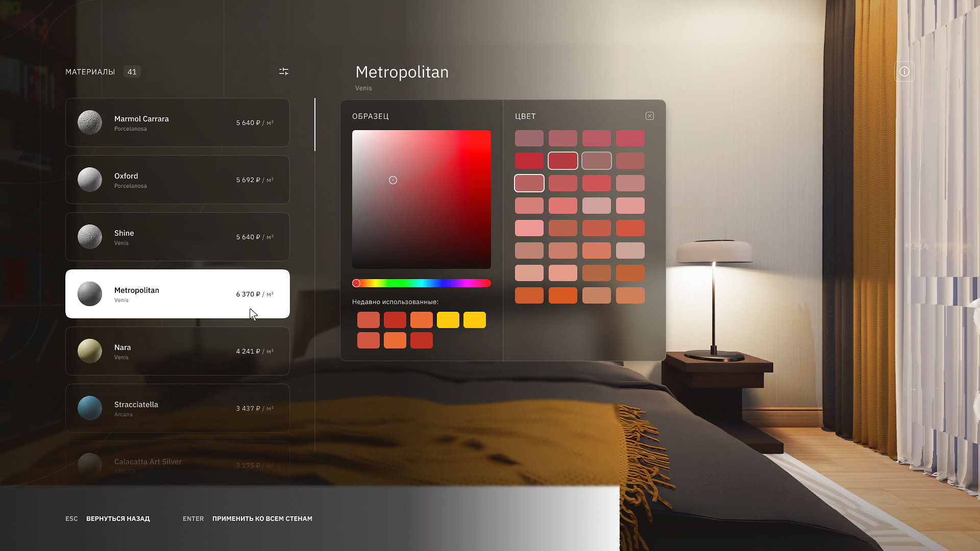Click the blue Stracciatella material sphere

(x=90, y=408)
